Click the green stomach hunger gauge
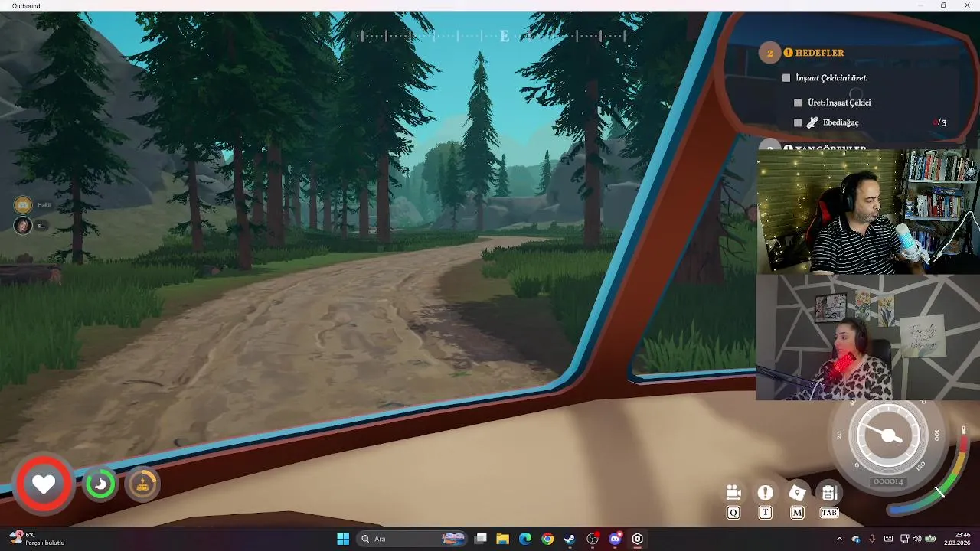This screenshot has width=980, height=551. pos(100,484)
